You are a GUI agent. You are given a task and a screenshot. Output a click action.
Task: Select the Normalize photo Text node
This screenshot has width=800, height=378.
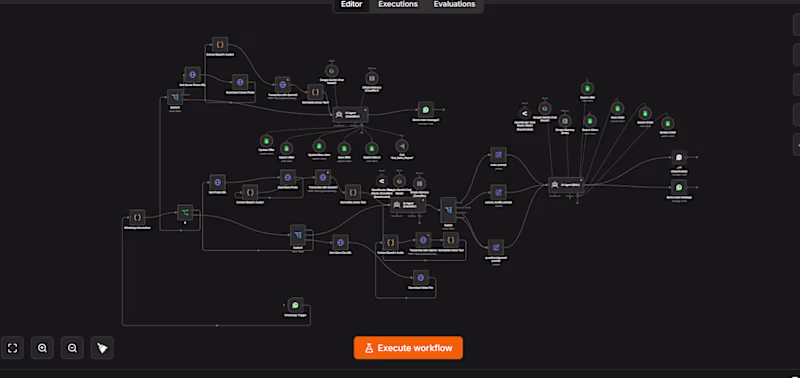pyautogui.click(x=353, y=192)
